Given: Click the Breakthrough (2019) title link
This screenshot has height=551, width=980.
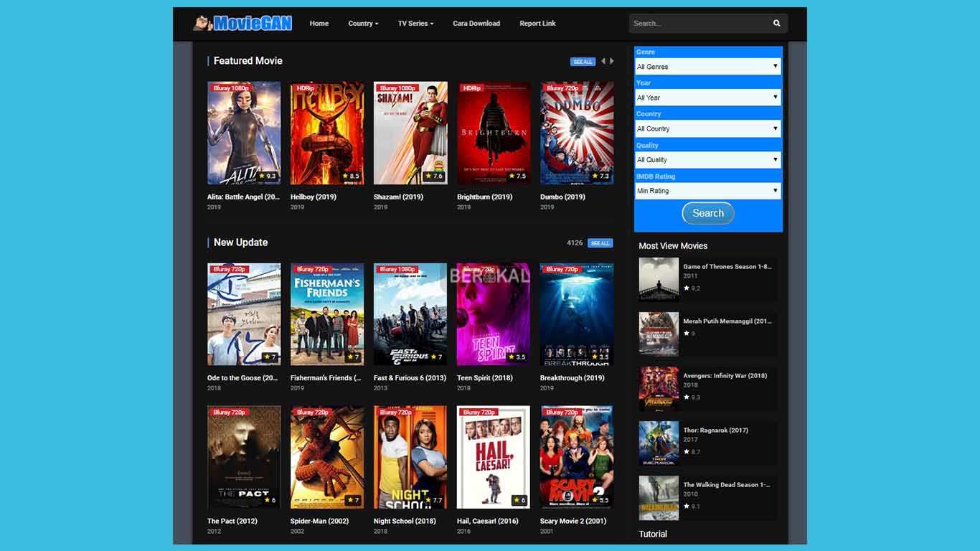Looking at the screenshot, I should [573, 378].
